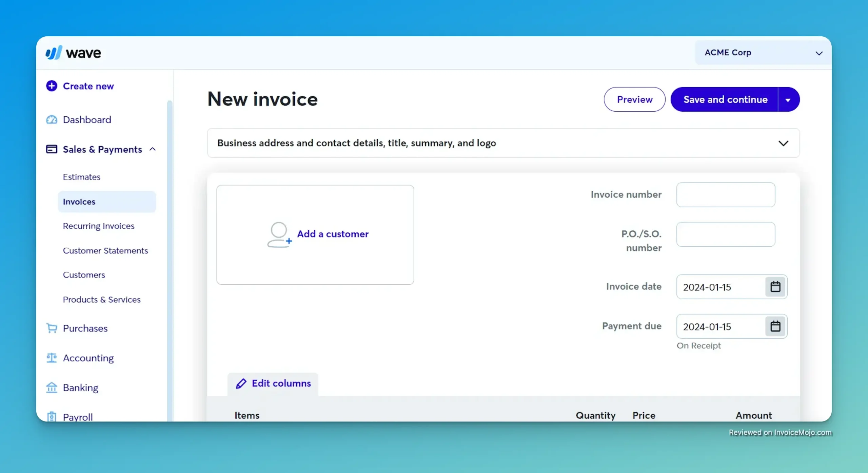This screenshot has height=473, width=868.
Task: Open the Payment due calendar picker
Action: pyautogui.click(x=775, y=326)
